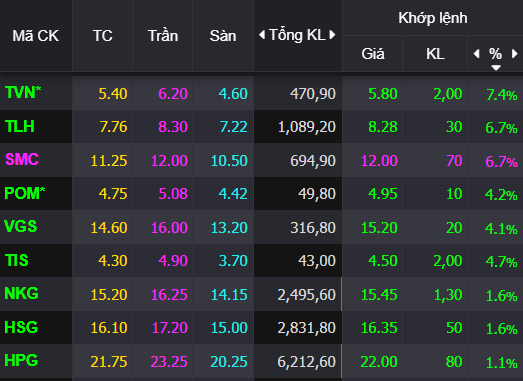
Task: Select HSG matched price 16.35
Action: [x=379, y=328]
